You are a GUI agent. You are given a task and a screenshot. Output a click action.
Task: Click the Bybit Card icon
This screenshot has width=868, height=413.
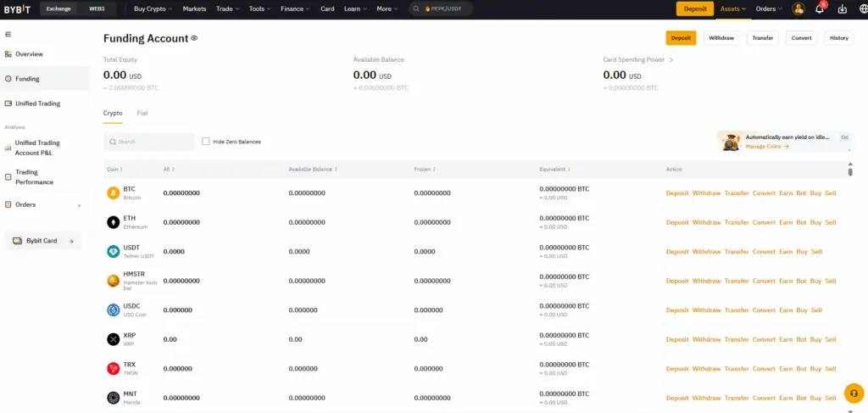pyautogui.click(x=17, y=241)
